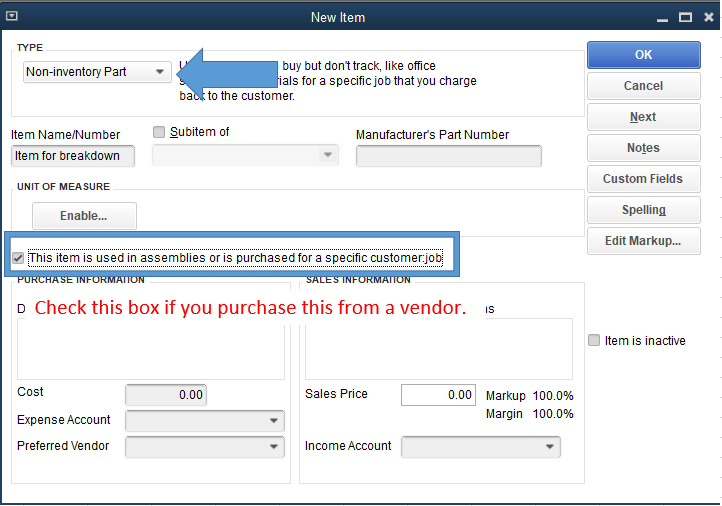Viewport: 722px width, 506px height.
Task: Click the Item Name/Number field
Action: click(73, 156)
